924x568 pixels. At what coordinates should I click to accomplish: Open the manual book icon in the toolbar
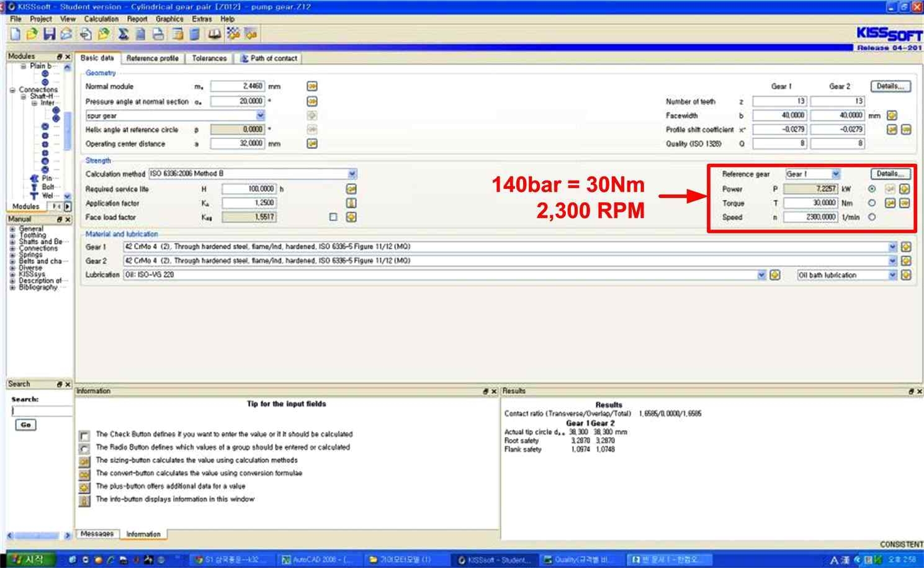click(214, 34)
